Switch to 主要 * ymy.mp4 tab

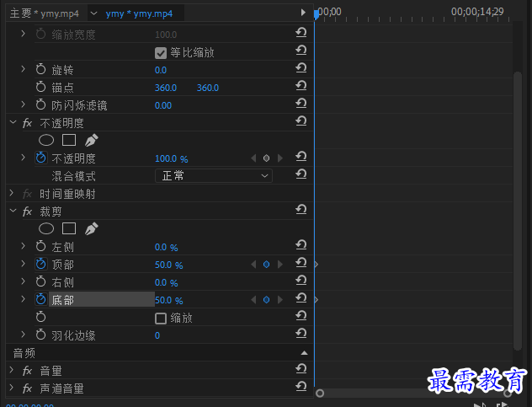tap(45, 13)
